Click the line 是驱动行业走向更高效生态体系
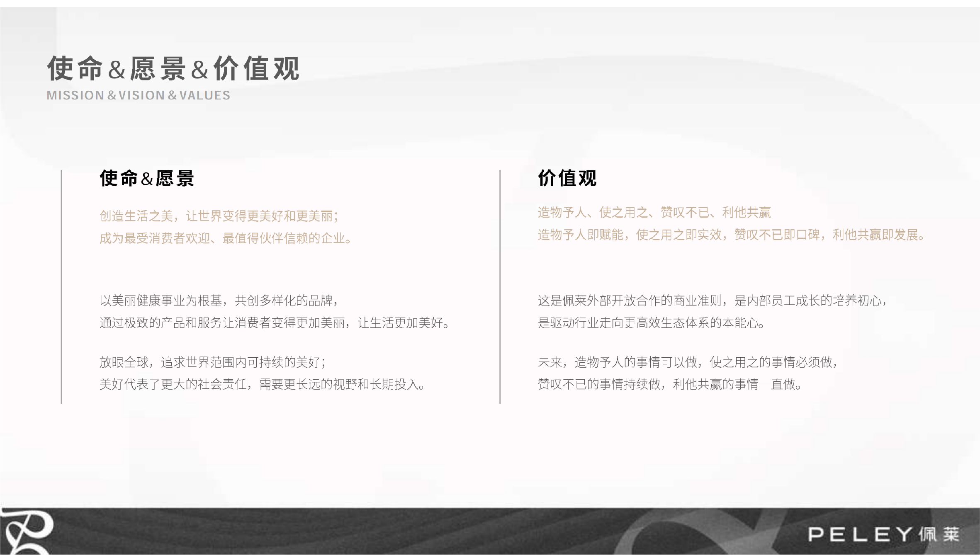Viewport: 980px width, 555px height. [x=652, y=323]
